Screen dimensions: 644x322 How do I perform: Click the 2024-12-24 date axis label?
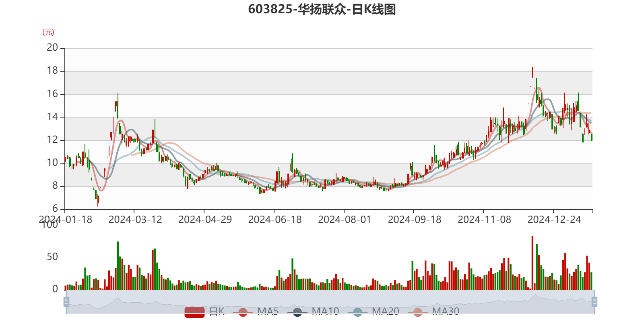point(554,220)
